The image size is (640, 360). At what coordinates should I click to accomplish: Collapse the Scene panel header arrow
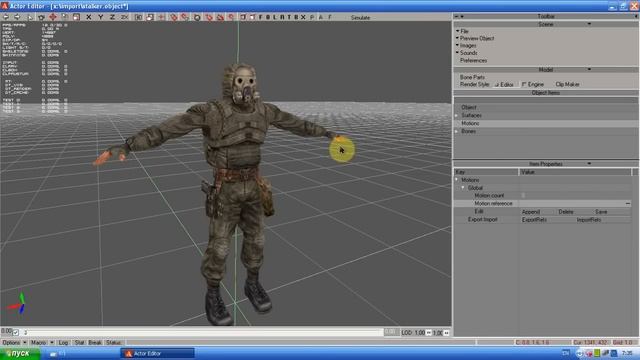(589, 24)
